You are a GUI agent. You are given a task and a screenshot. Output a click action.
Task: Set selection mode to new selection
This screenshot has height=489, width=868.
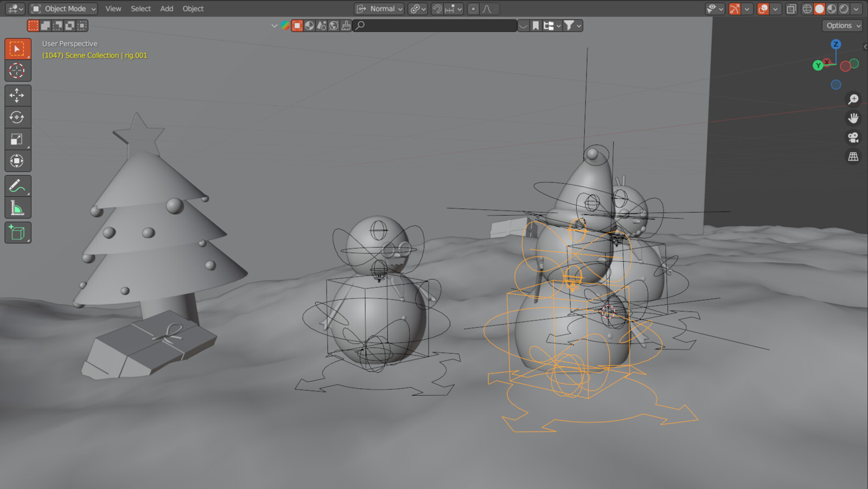click(33, 25)
